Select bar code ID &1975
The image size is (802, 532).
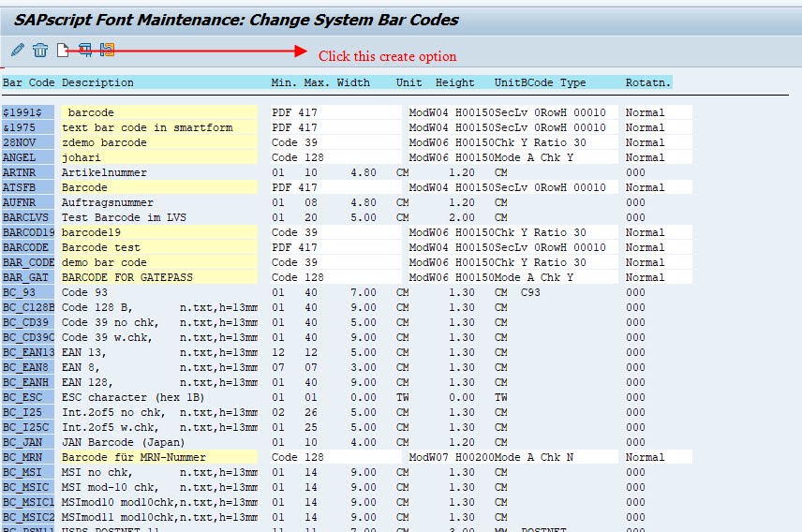tap(28, 127)
